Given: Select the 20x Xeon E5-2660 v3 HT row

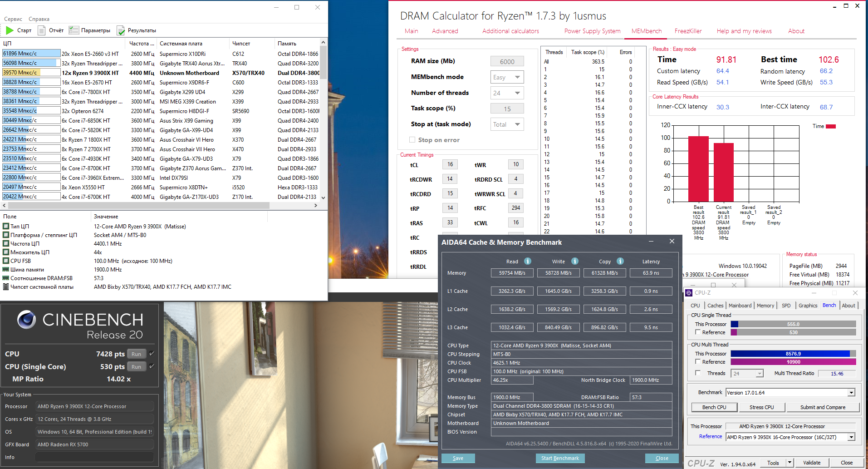Looking at the screenshot, I should click(161, 54).
